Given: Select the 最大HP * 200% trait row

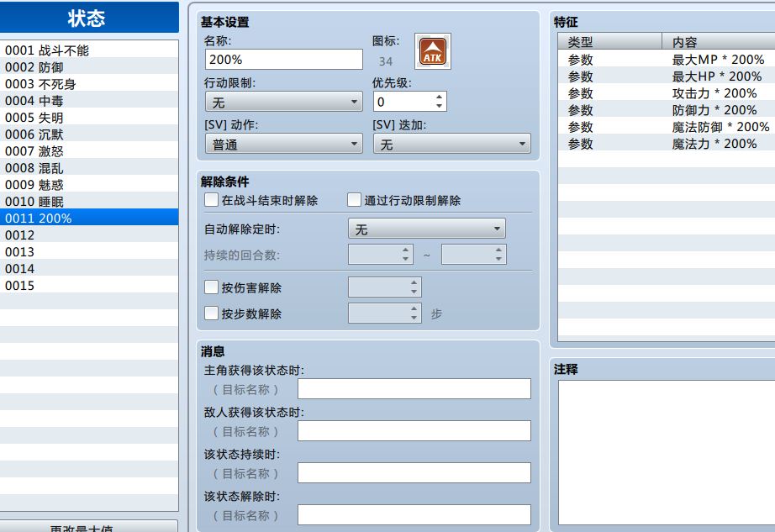Looking at the screenshot, I should point(667,76).
